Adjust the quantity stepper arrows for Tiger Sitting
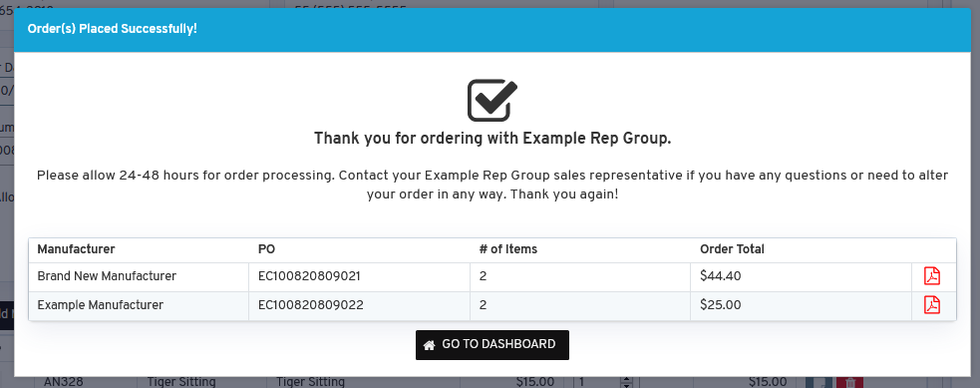Viewport: 980px width, 388px height. 628,382
